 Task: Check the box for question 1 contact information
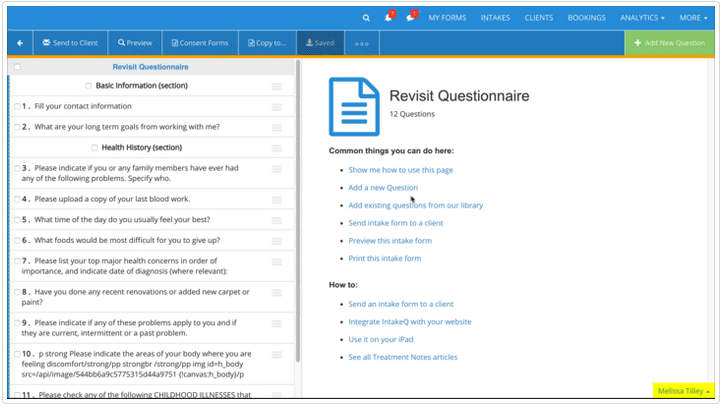pos(17,106)
